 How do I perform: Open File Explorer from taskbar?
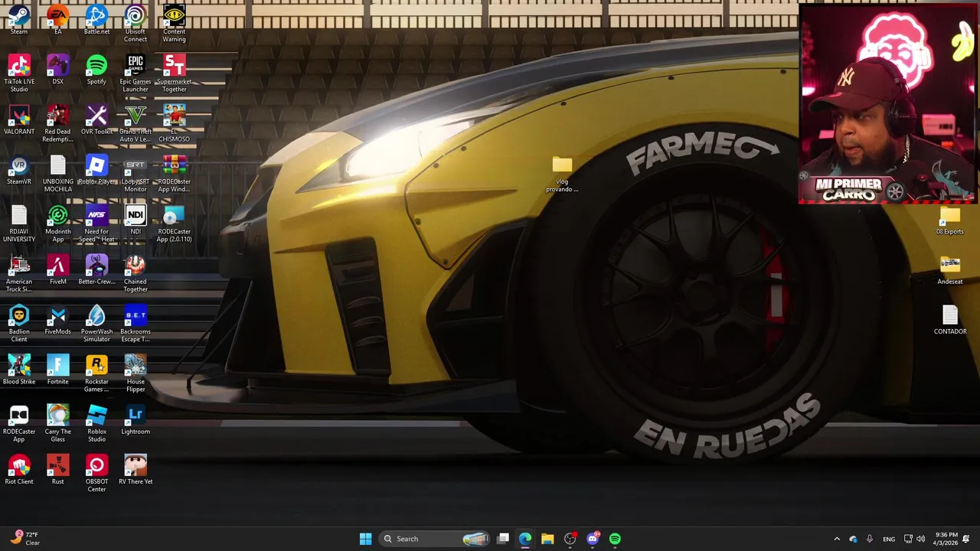pos(547,539)
